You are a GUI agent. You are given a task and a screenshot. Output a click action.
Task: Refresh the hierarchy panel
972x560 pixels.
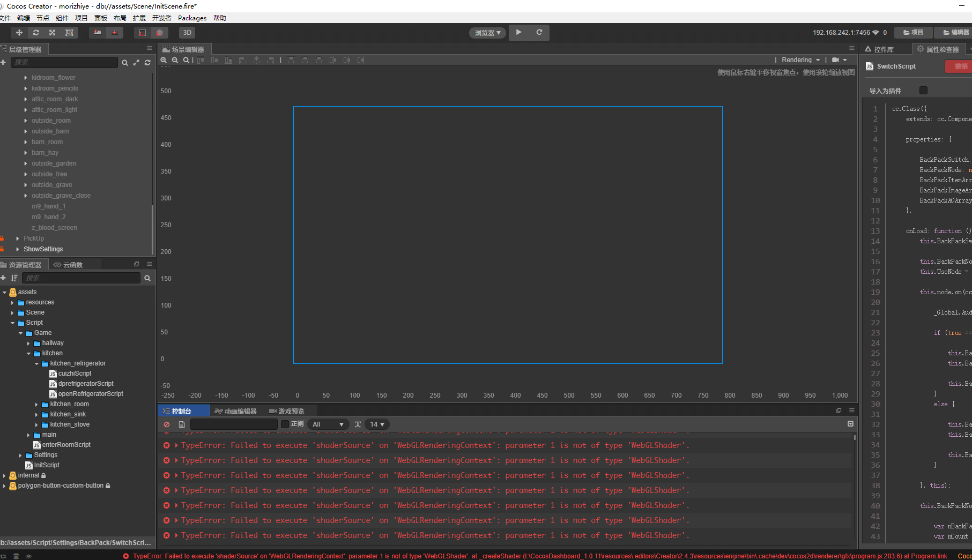147,63
